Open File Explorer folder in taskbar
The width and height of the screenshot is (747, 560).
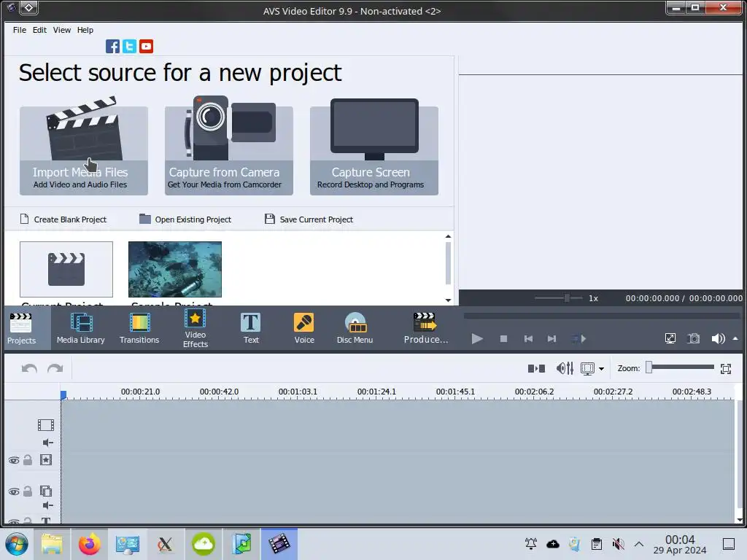pyautogui.click(x=52, y=544)
